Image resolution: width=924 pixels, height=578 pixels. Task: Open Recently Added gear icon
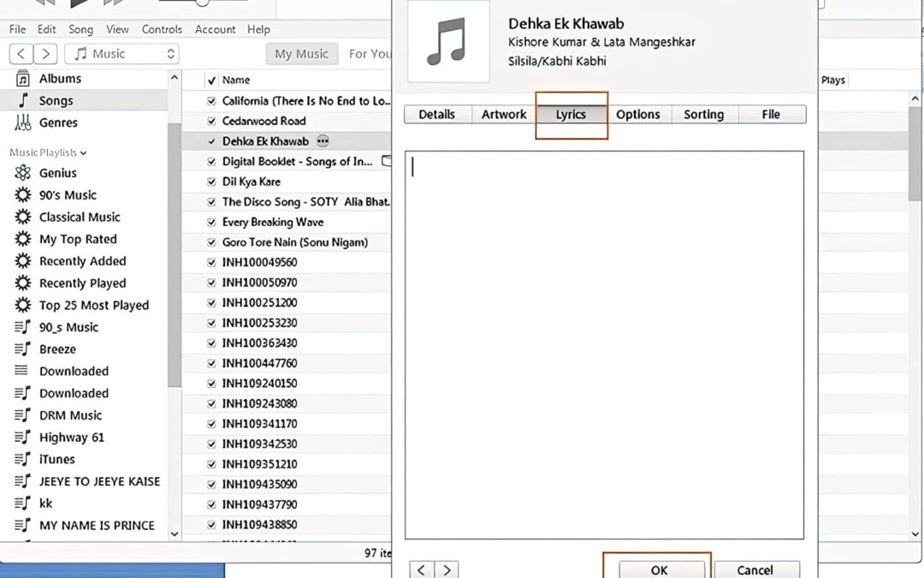(22, 260)
